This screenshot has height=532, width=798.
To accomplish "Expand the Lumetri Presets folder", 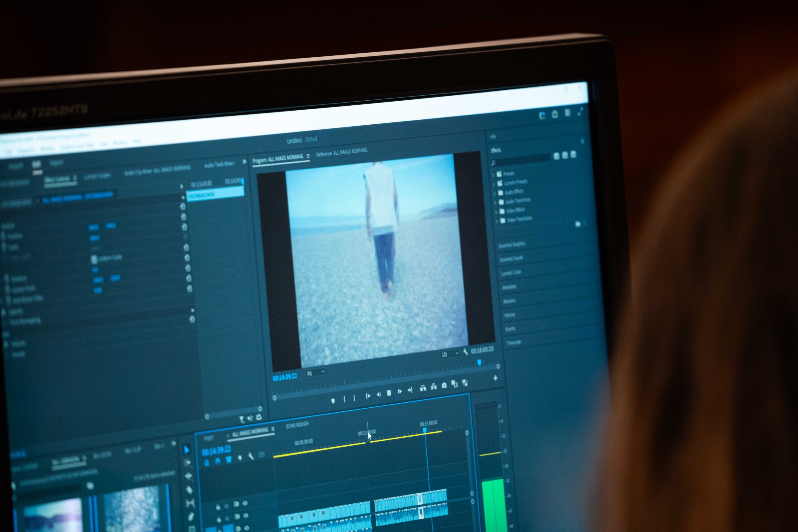I will tap(494, 184).
